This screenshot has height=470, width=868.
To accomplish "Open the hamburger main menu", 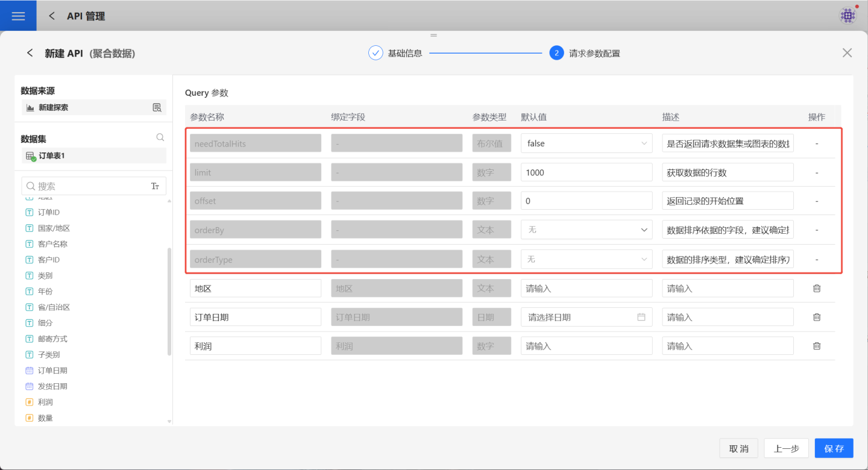I will tap(18, 16).
